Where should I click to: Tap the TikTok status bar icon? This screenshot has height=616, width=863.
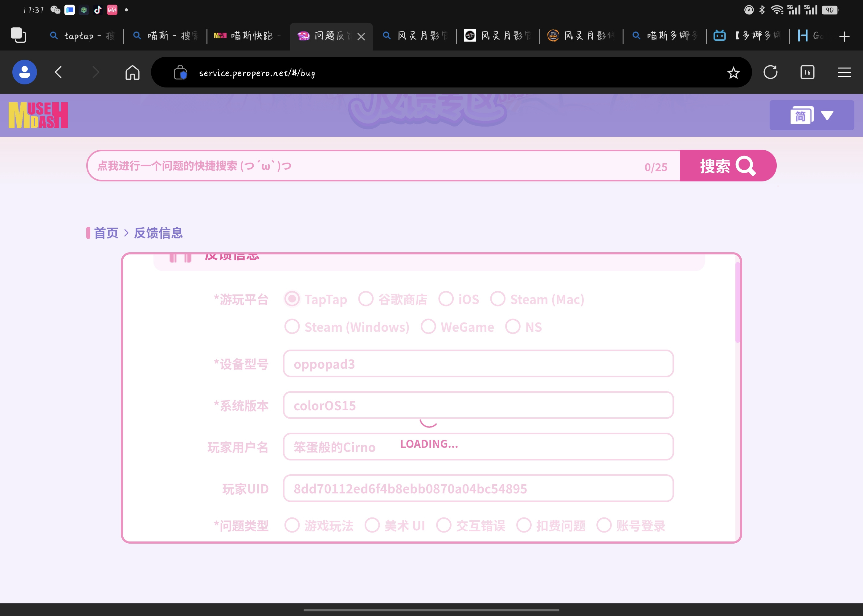pyautogui.click(x=98, y=10)
